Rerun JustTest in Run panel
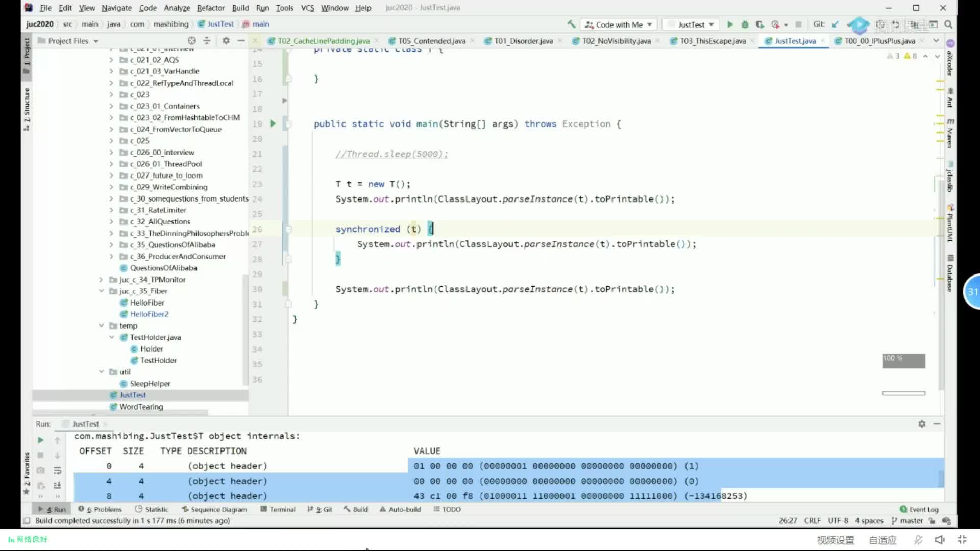This screenshot has height=551, width=980. (x=40, y=440)
